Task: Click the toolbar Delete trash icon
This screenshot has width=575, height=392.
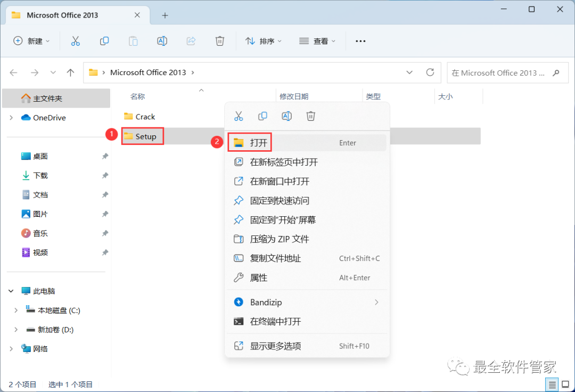Action: pyautogui.click(x=220, y=41)
